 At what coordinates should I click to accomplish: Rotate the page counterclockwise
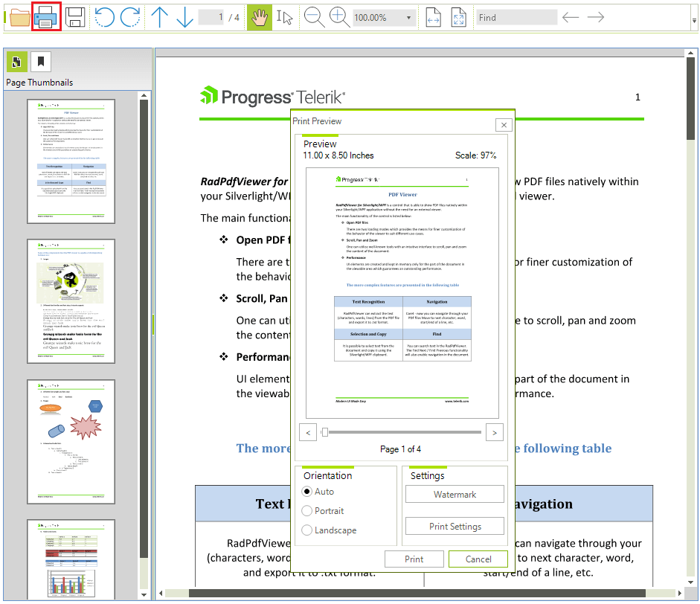tap(104, 17)
